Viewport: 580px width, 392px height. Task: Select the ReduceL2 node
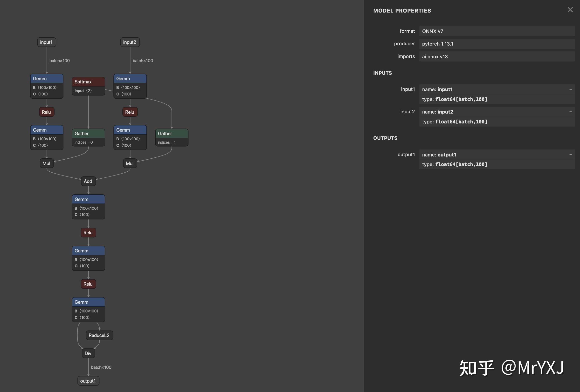coord(99,335)
